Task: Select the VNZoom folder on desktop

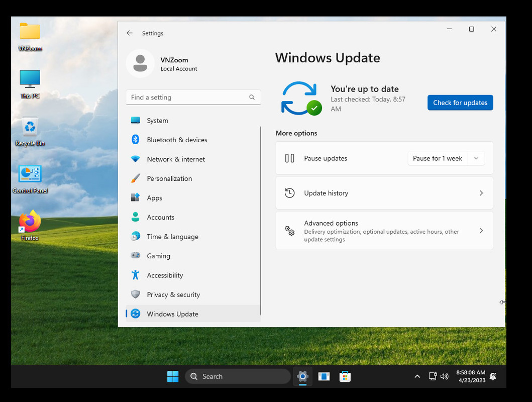Action: tap(30, 37)
